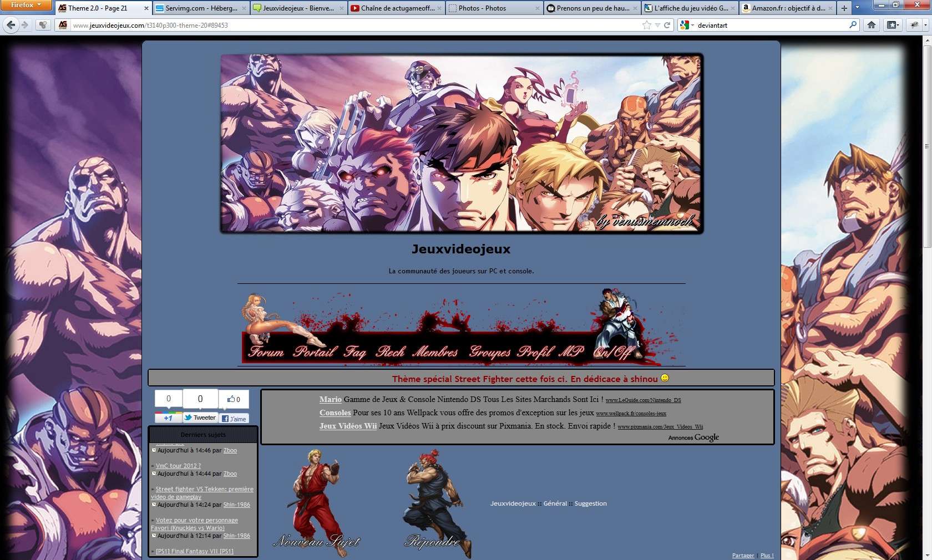Open the Portail navigation link
The width and height of the screenshot is (932, 560).
[315, 352]
